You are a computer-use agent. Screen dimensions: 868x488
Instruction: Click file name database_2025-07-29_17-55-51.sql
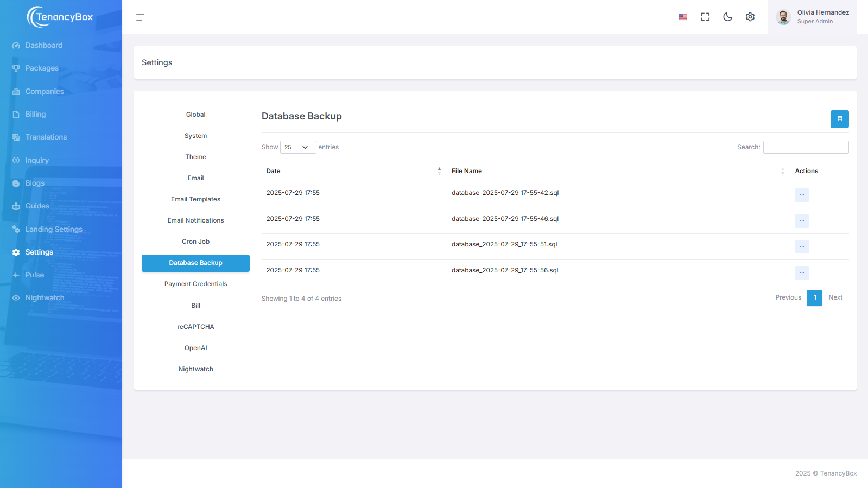click(504, 244)
